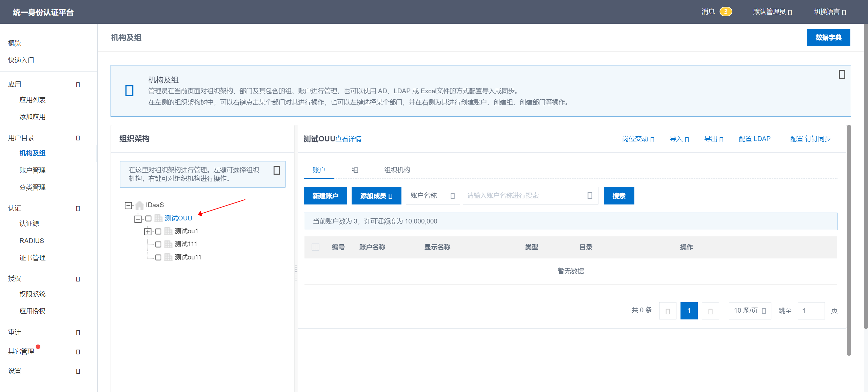This screenshot has height=392, width=868.
Task: Go to previous page arrow in pagination
Action: tap(667, 311)
